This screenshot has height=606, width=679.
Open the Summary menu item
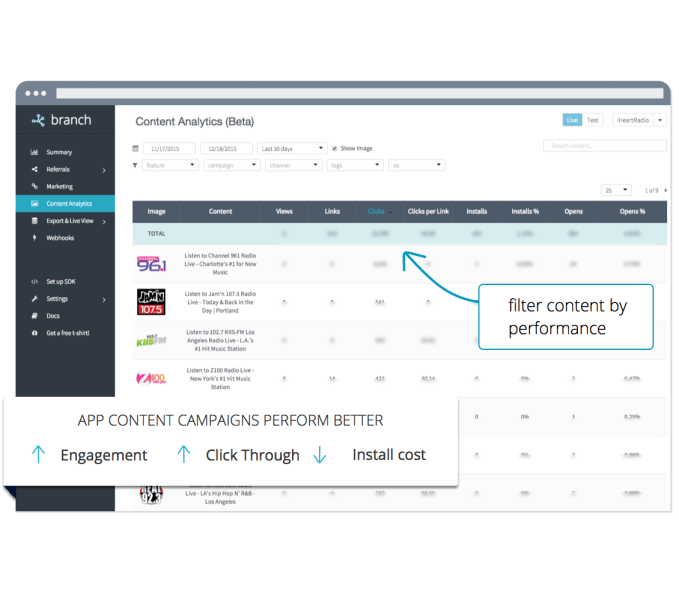coord(59,152)
